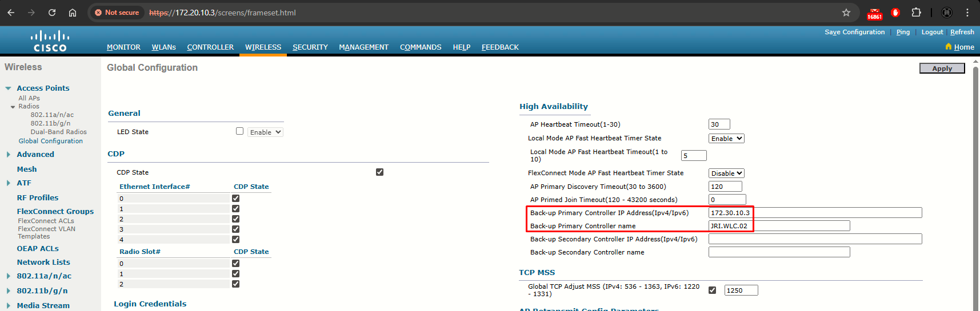Click the Cisco logo

[50, 41]
